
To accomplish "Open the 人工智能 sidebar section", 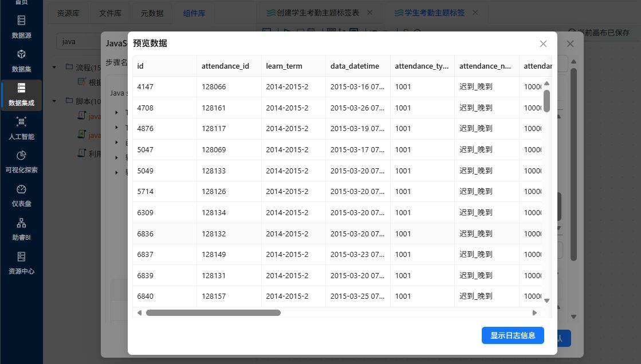I will [x=21, y=128].
